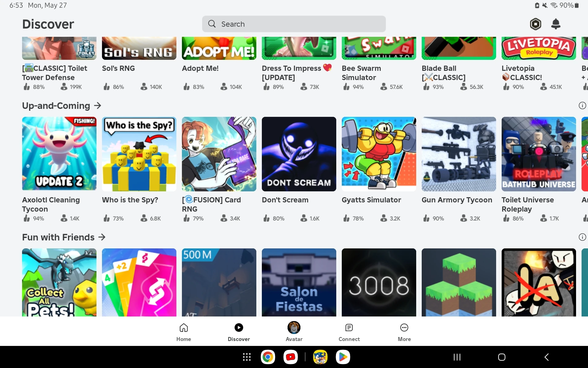Open the Don't Scream game thumbnail
This screenshot has height=368, width=588.
[299, 154]
